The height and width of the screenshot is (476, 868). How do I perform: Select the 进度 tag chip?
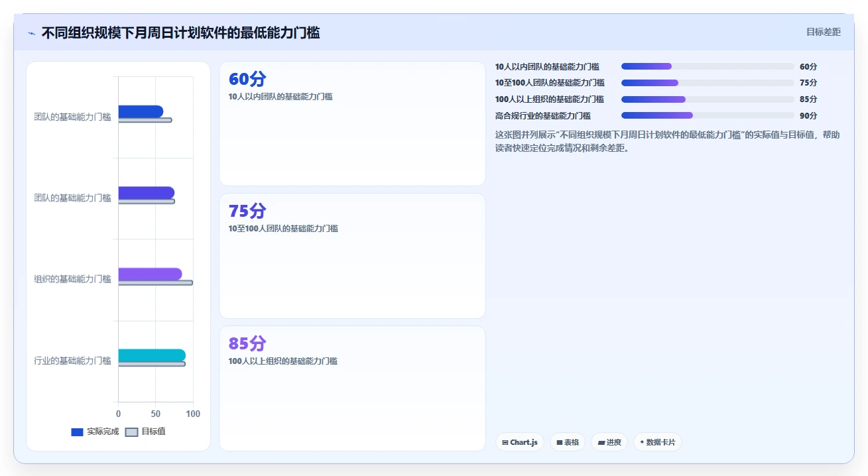click(x=609, y=442)
